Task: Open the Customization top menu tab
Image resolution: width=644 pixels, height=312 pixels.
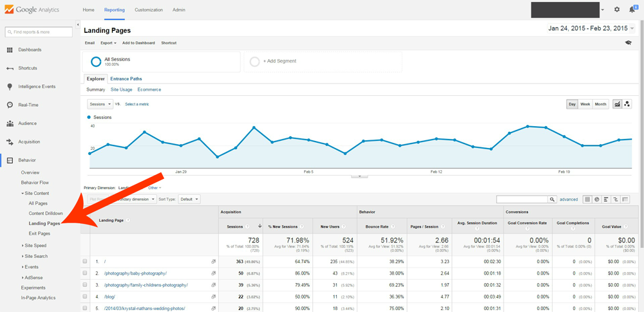Action: click(x=149, y=10)
